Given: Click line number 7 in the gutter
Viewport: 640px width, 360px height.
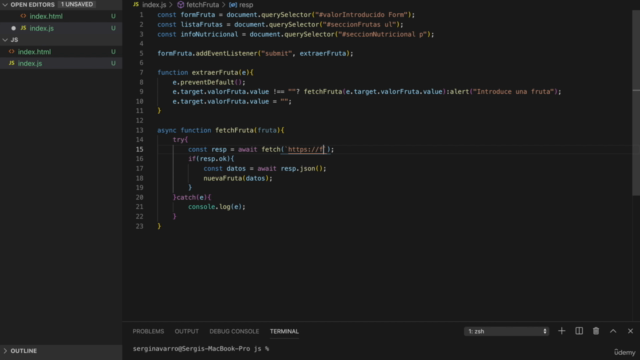Looking at the screenshot, I should click(141, 73).
